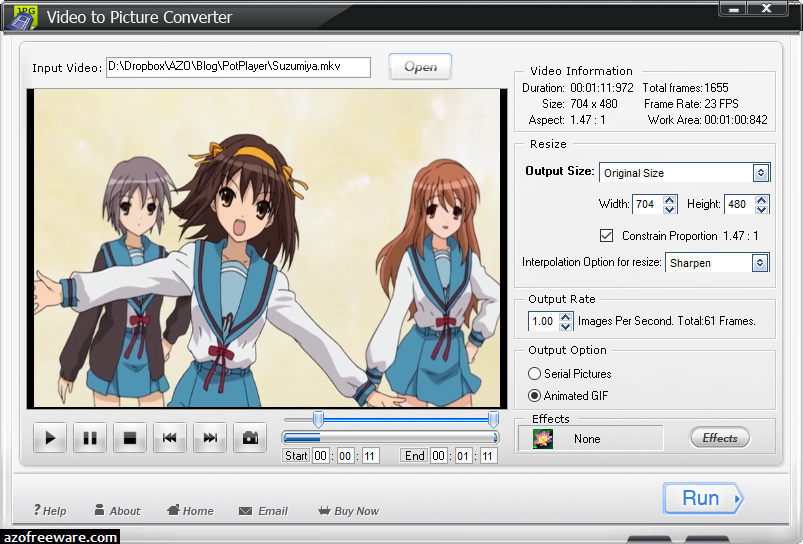Capture a snapshot with the camera icon

click(250, 438)
